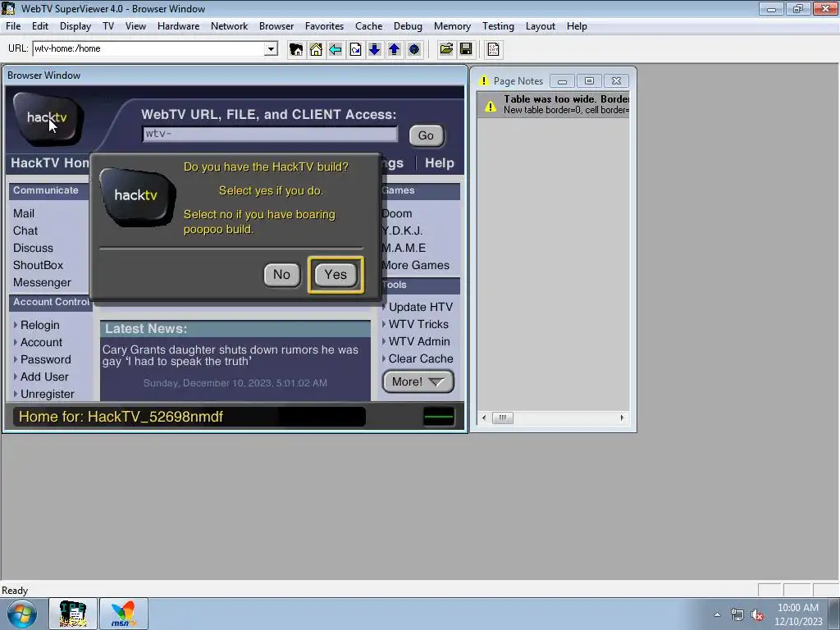Click the Page Notes scroll right arrow

coord(622,418)
